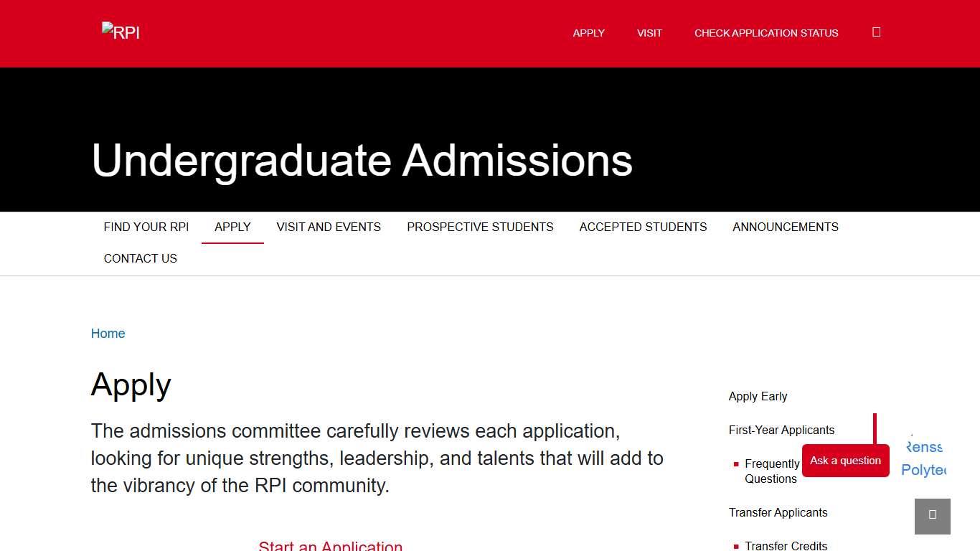Screen dimensions: 980x551
Task: Switch to the FIND YOUR RPI tab
Action: (146, 227)
